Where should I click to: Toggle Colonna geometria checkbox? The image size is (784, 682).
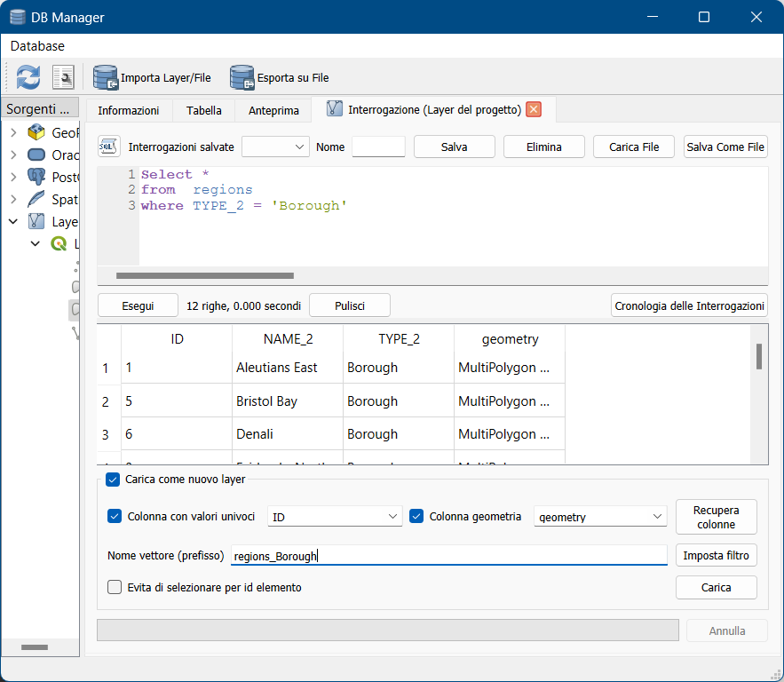click(x=416, y=517)
